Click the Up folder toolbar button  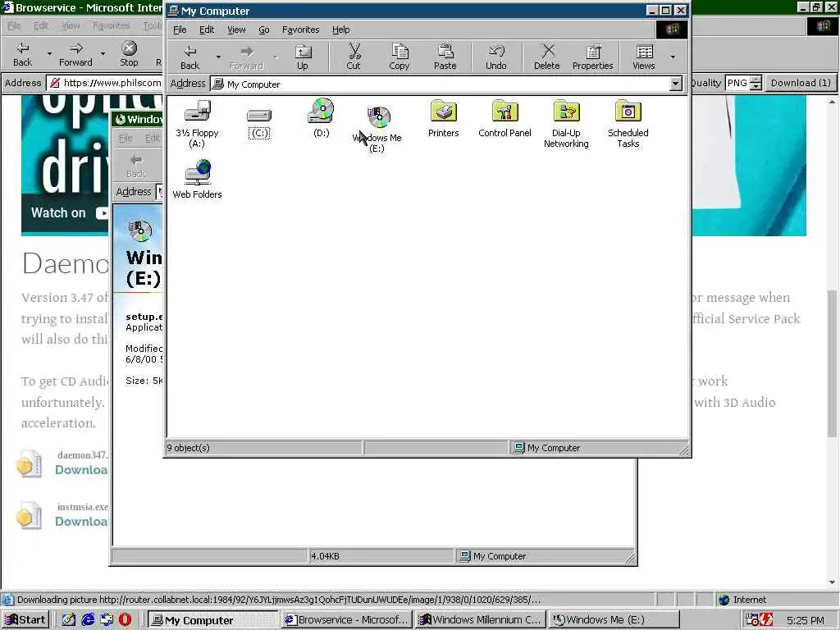tap(303, 57)
